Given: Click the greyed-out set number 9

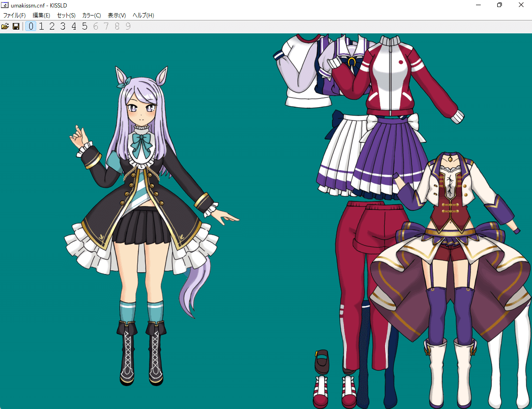Looking at the screenshot, I should click(128, 26).
